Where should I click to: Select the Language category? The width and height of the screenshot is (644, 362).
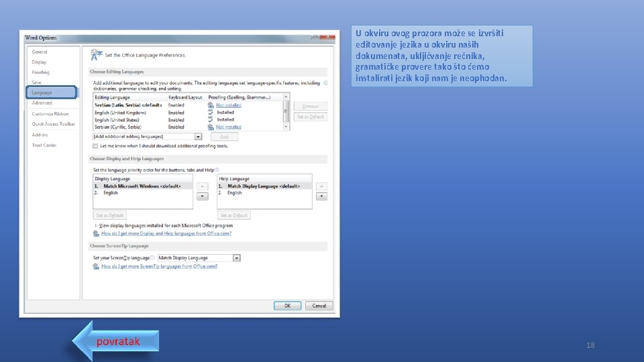pos(52,93)
